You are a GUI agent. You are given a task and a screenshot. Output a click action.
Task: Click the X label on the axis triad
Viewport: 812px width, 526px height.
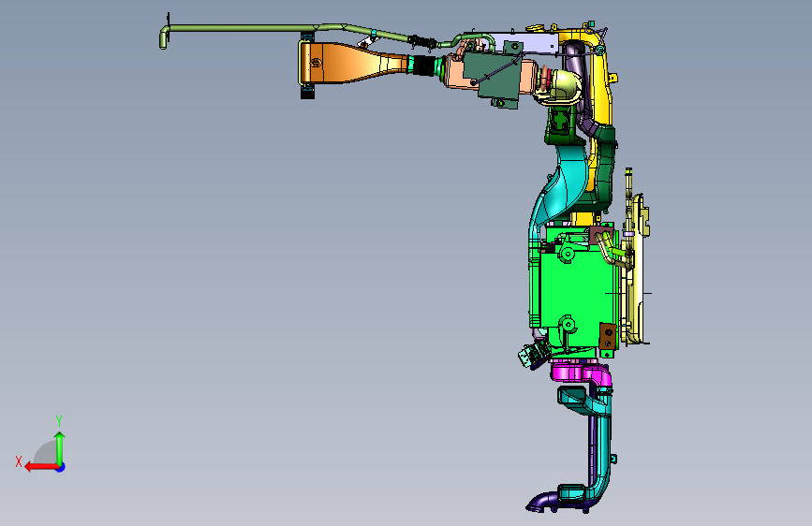[x=19, y=461]
